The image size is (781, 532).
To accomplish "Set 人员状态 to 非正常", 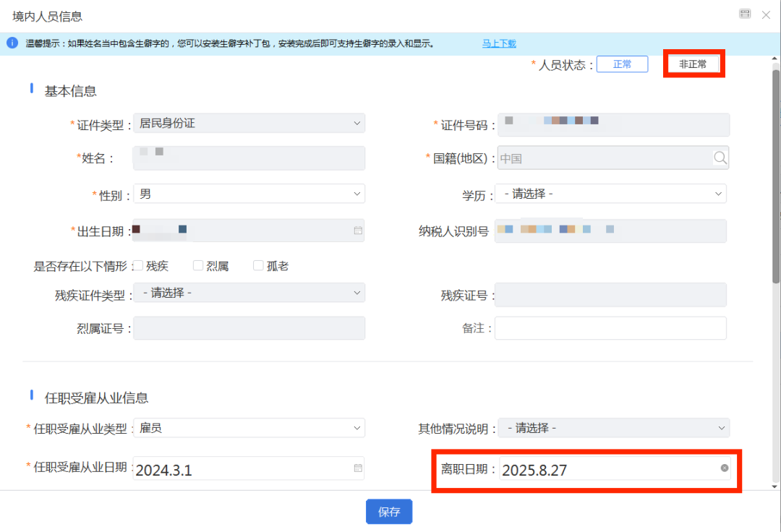I will [693, 64].
